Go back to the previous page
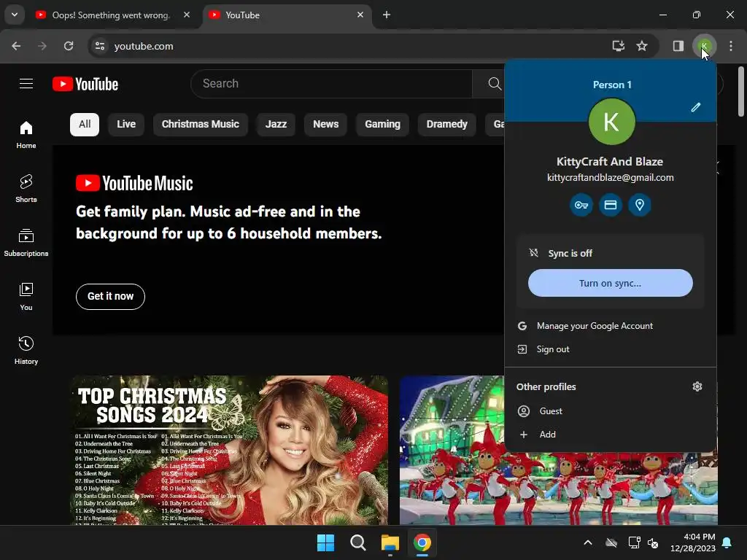The width and height of the screenshot is (747, 560). [16, 46]
